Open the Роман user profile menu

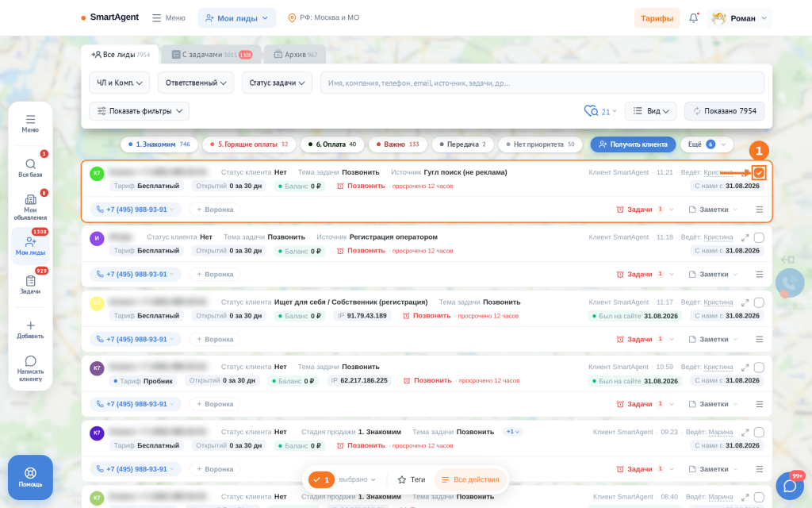tap(740, 18)
